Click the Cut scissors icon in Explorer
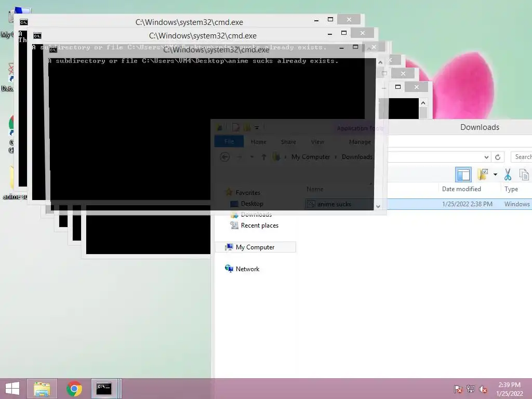The width and height of the screenshot is (532, 399). point(508,175)
